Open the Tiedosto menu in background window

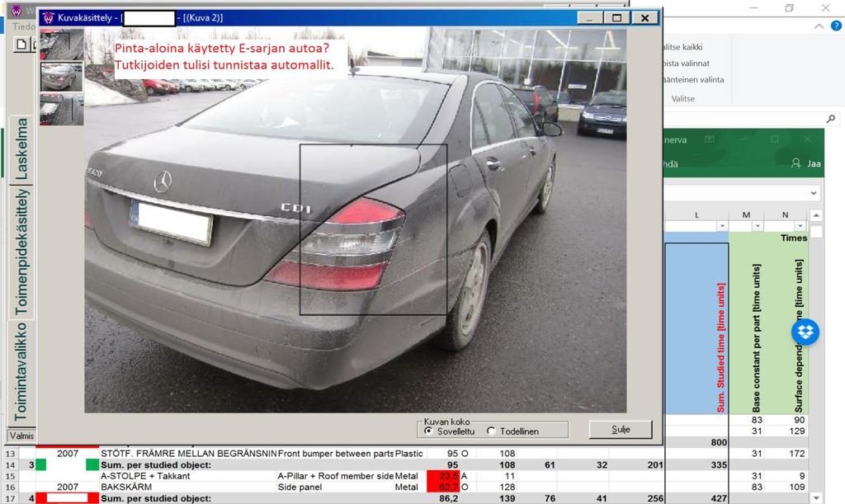[24, 26]
